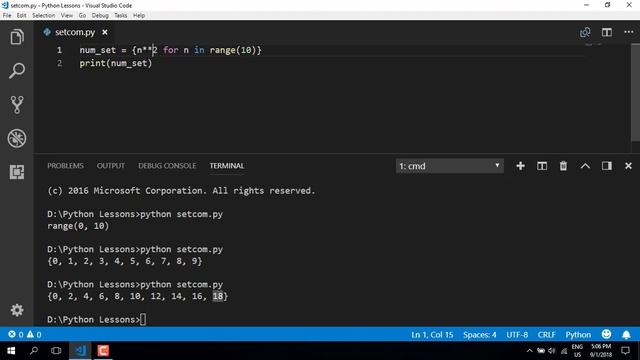Viewport: 640px width, 360px height.
Task: Switch to the Debug Console tab
Action: [167, 166]
